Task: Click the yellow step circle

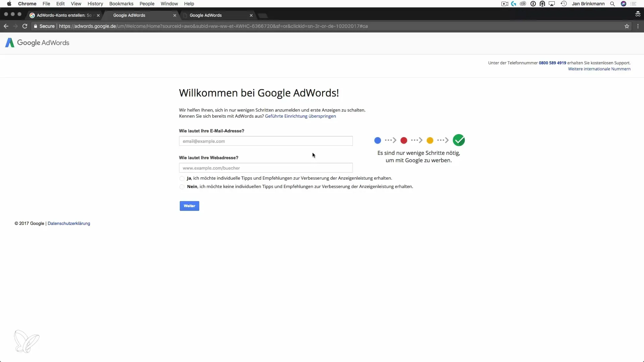Action: tap(430, 140)
